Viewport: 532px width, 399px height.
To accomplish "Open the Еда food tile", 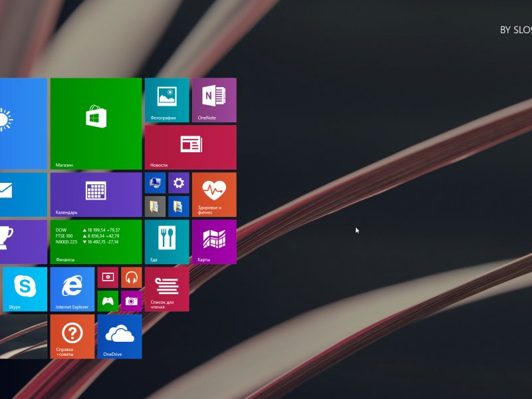I will point(167,242).
